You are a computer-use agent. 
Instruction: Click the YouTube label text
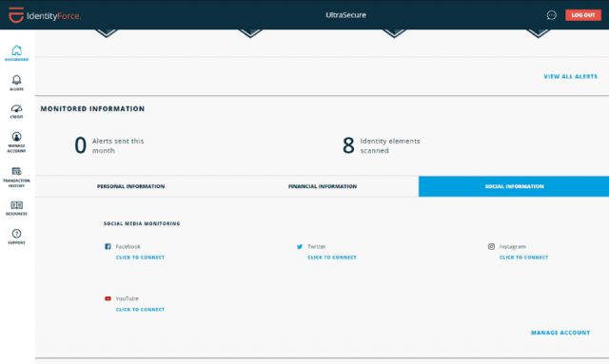click(127, 298)
